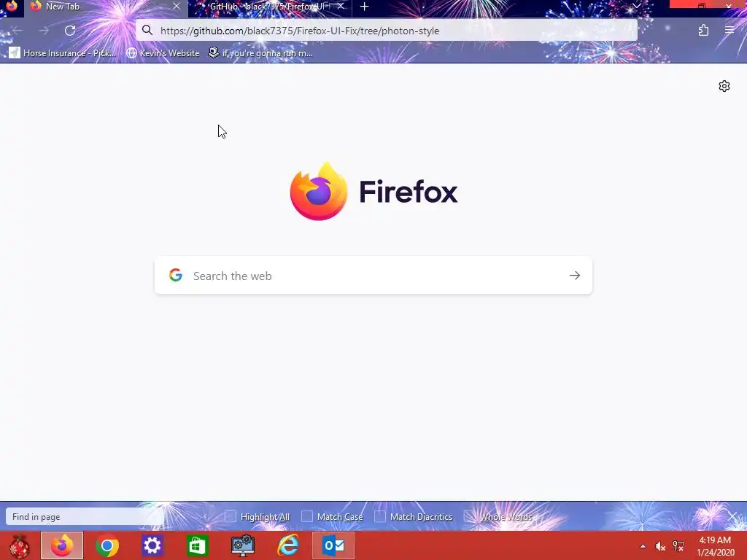This screenshot has height=560, width=747.
Task: Open the Start button ornament icon
Action: [19, 545]
